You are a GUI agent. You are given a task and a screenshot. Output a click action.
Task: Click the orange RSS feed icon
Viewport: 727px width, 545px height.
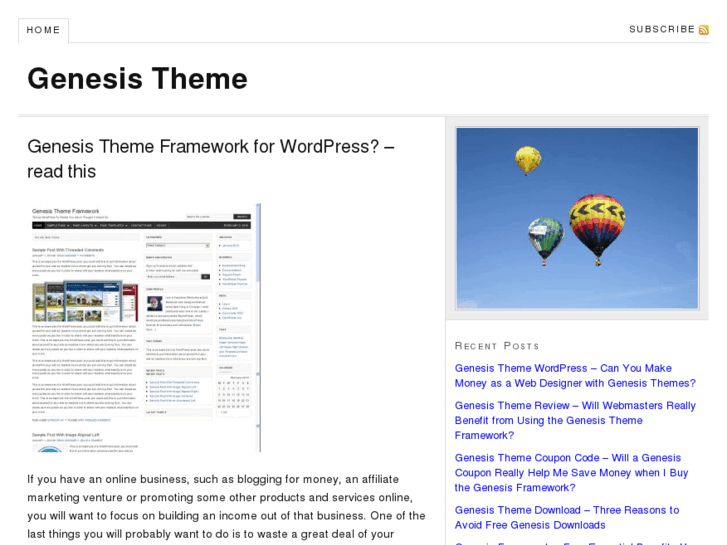pyautogui.click(x=703, y=30)
